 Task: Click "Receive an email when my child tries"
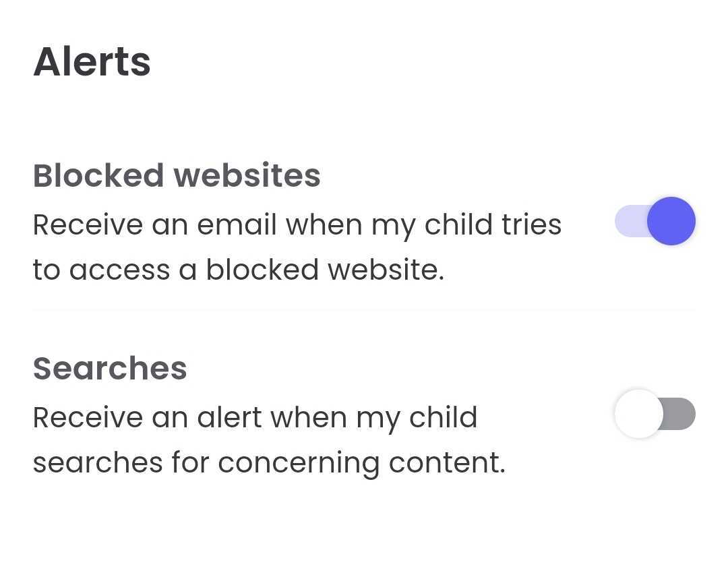point(297,224)
